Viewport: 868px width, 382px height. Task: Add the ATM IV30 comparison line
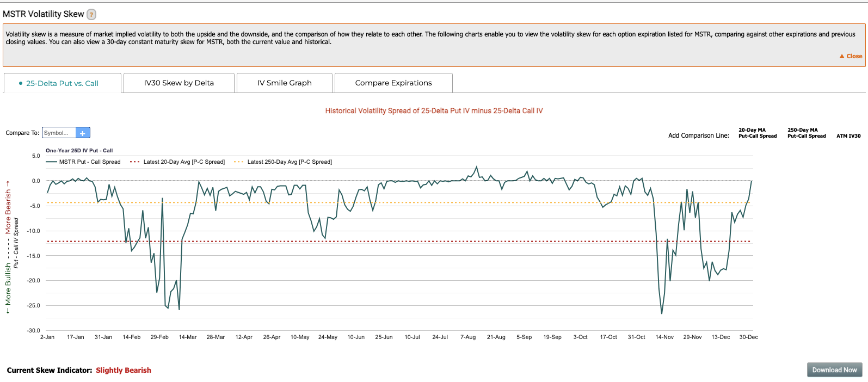848,136
